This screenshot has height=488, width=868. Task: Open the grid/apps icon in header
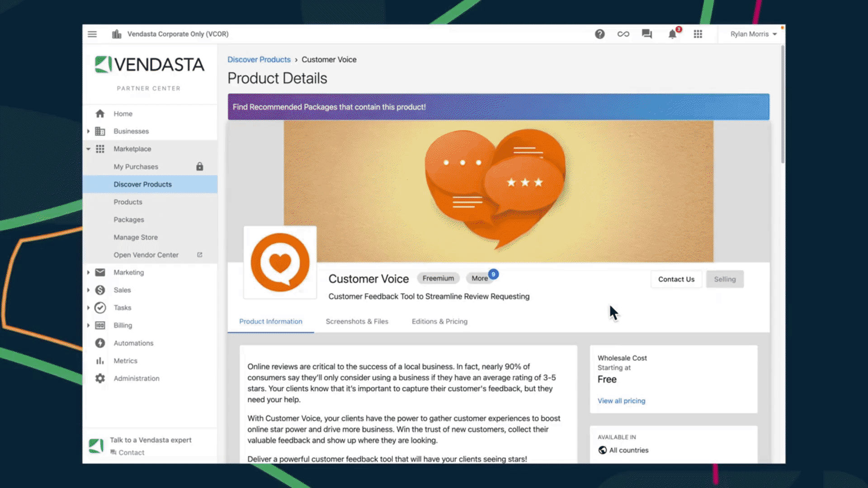(x=698, y=34)
